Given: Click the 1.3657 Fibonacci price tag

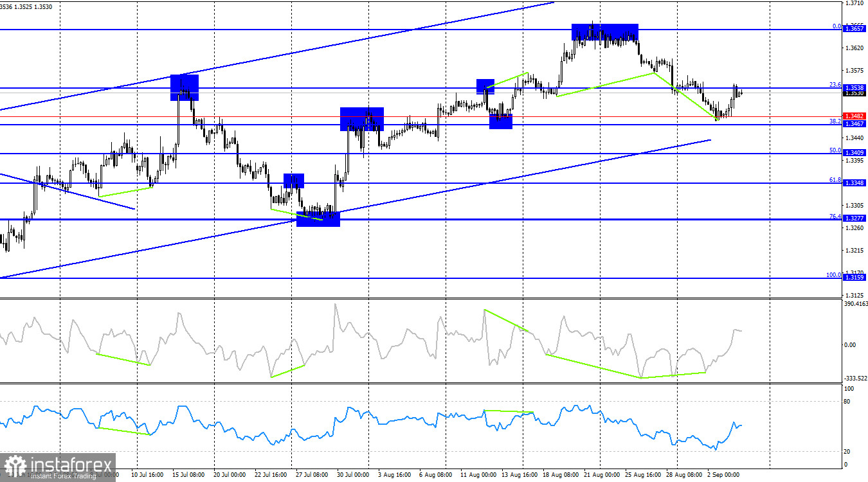Looking at the screenshot, I should [854, 29].
